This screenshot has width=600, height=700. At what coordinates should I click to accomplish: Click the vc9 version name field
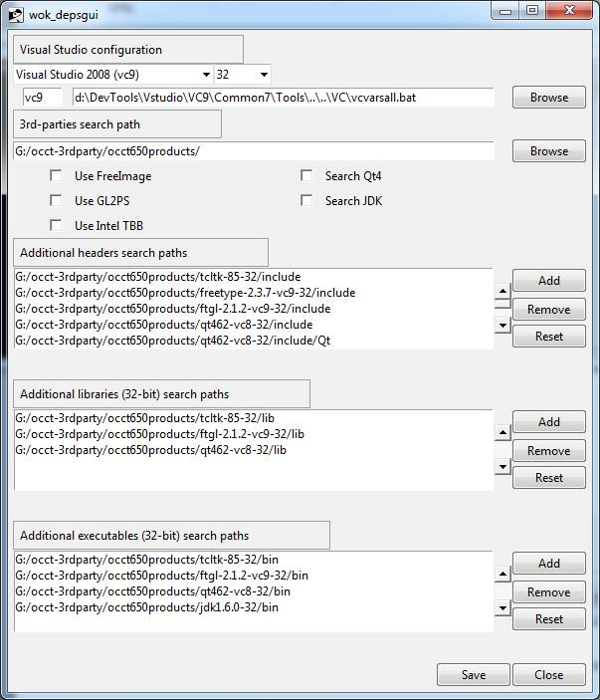(43, 98)
